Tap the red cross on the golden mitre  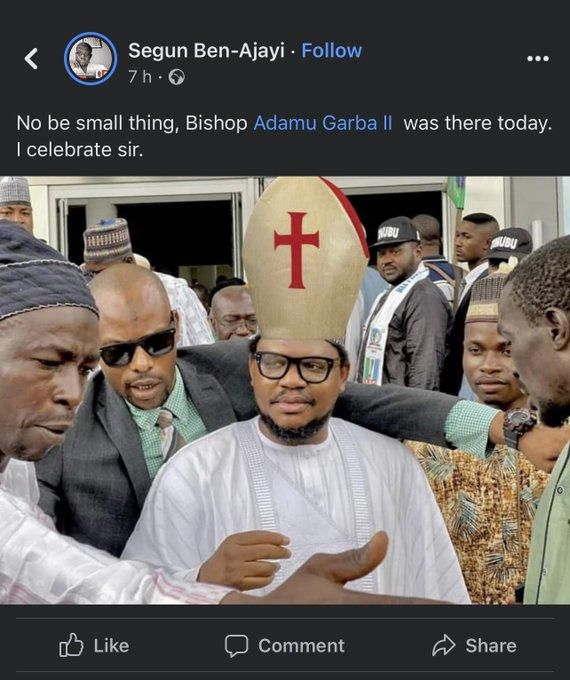click(x=297, y=250)
